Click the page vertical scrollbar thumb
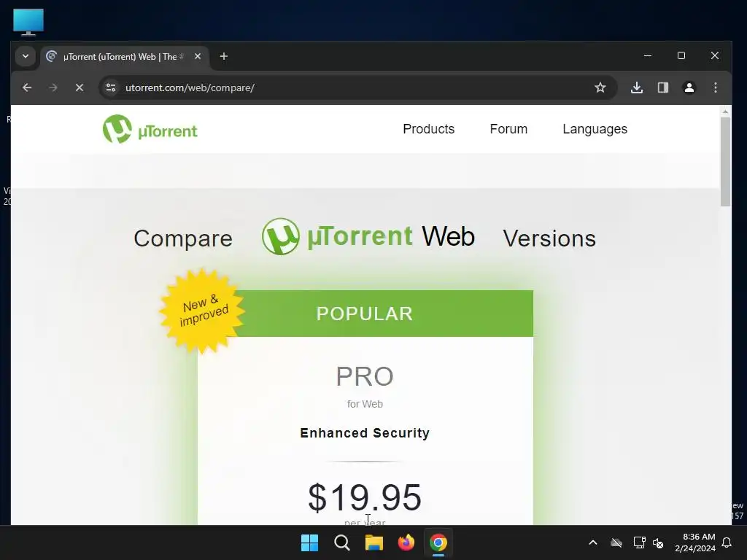The image size is (747, 560). click(x=725, y=161)
